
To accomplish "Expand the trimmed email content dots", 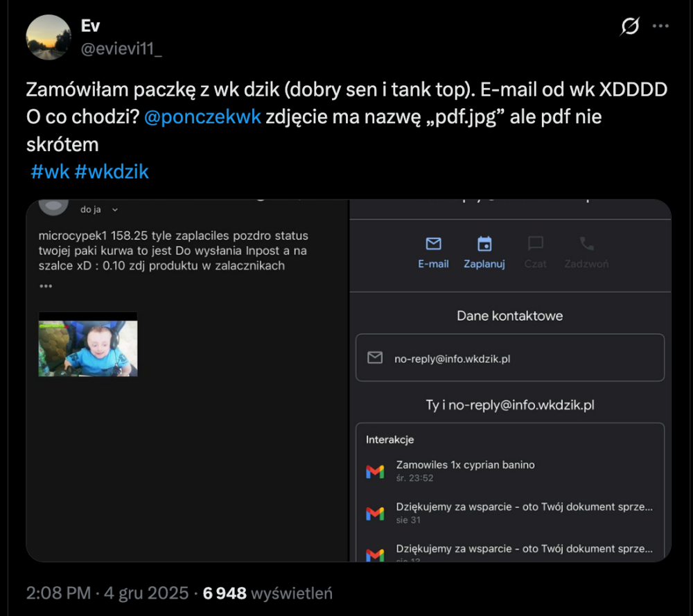I will (46, 286).
